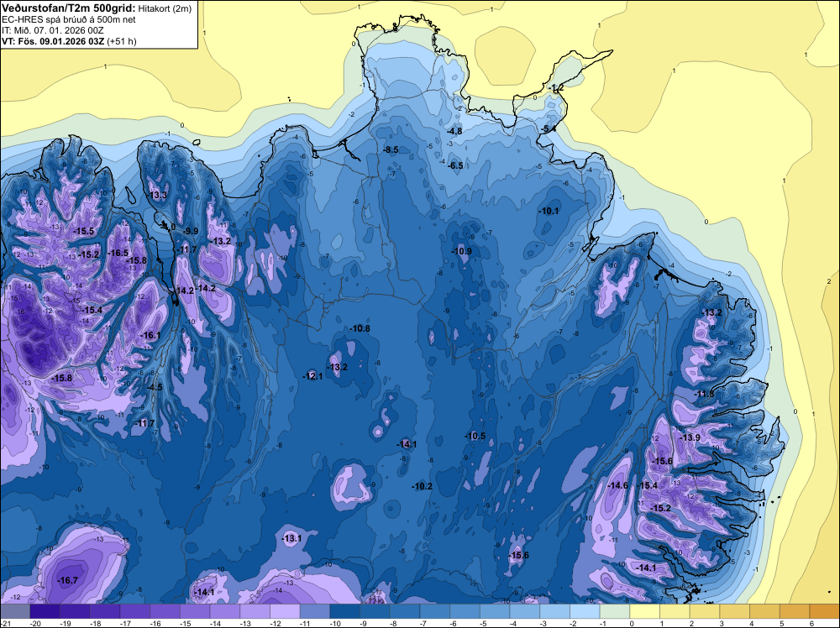Screen dimensions: 840x628
Task: Click the -15.5 temperature value
Action: point(83,231)
